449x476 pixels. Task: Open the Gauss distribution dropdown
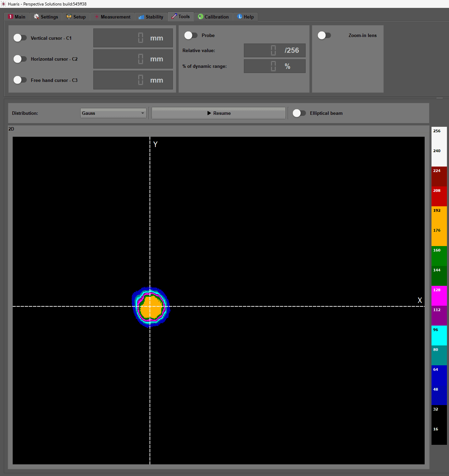coord(113,113)
